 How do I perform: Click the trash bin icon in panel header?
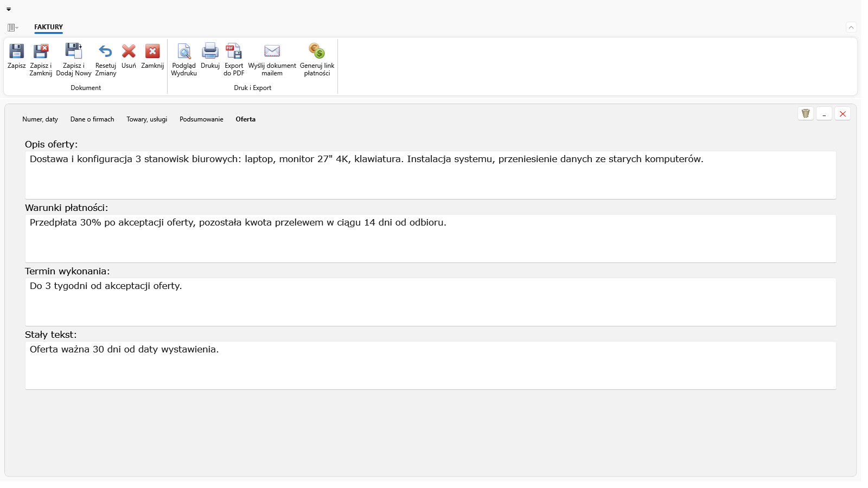806,113
